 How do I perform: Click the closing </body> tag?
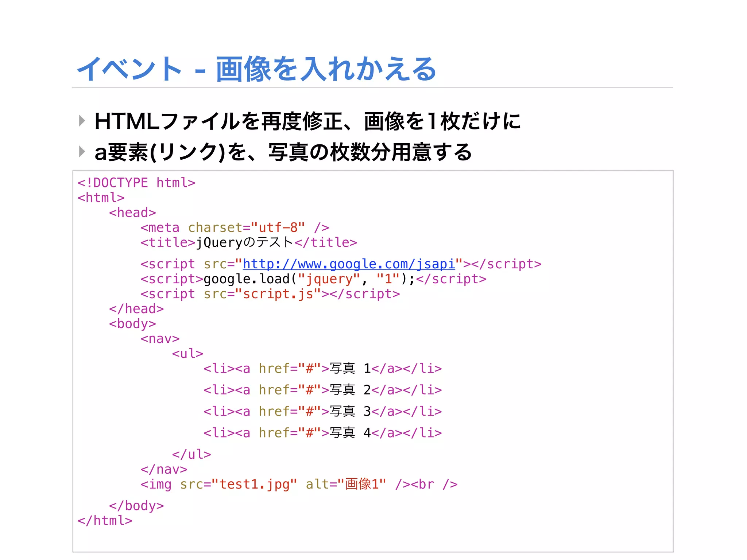tap(136, 506)
